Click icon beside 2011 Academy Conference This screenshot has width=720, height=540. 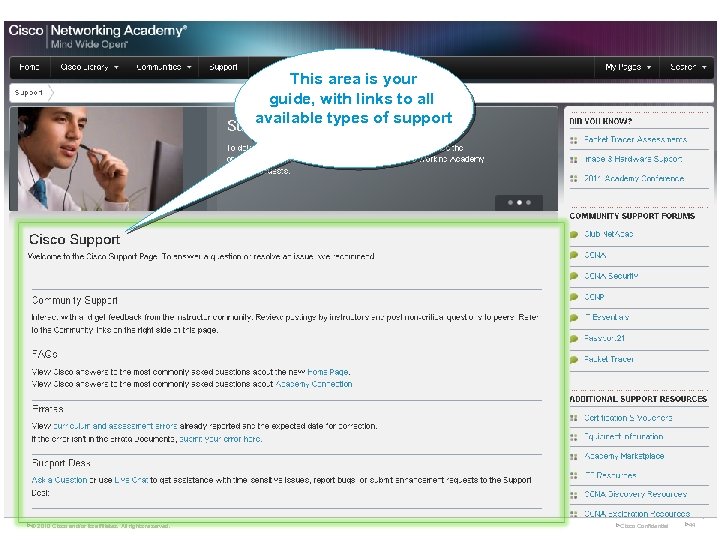pyautogui.click(x=574, y=179)
